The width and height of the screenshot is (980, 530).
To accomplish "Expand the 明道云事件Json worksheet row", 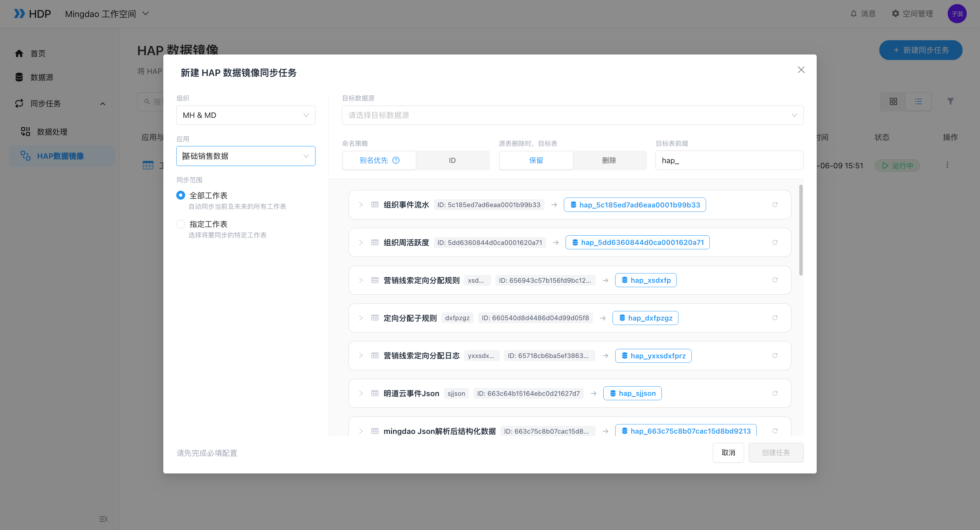I will tap(361, 393).
